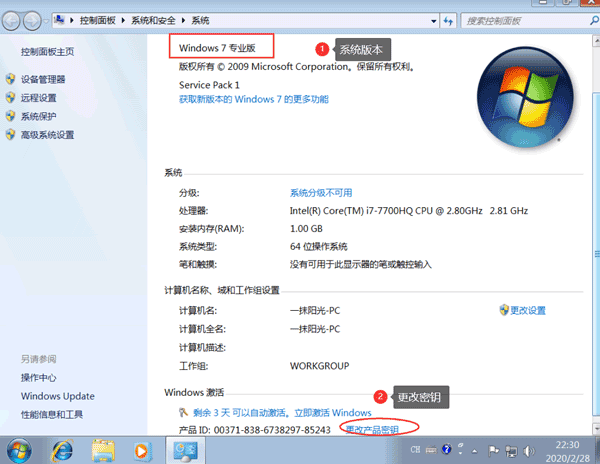Open Windows Explorer folder on taskbar
The height and width of the screenshot is (464, 600).
pyautogui.click(x=103, y=451)
